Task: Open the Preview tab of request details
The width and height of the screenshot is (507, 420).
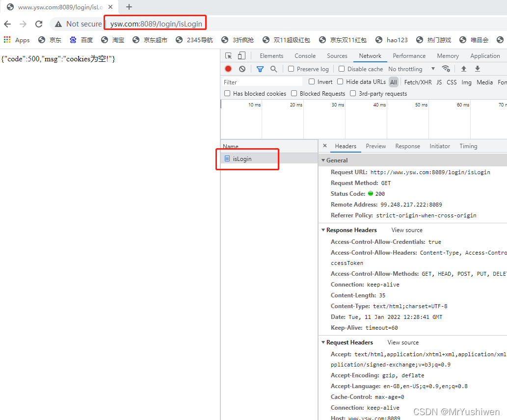Action: pyautogui.click(x=376, y=146)
